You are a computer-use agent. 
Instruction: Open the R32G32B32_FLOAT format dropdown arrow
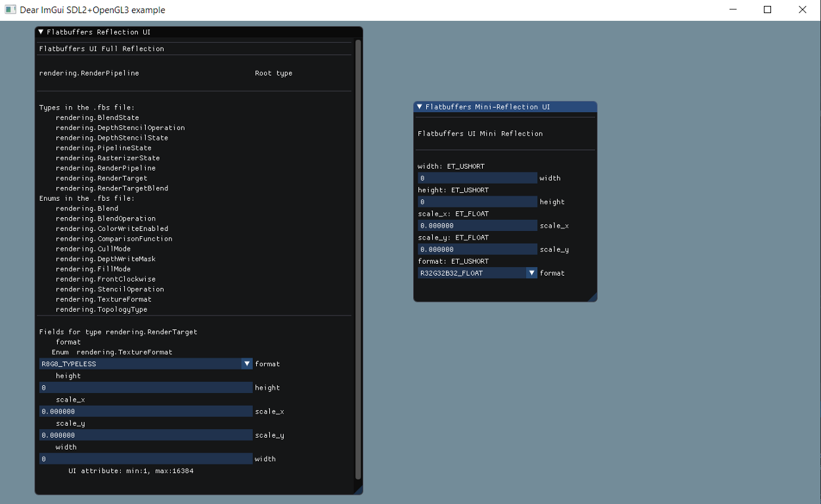(531, 273)
